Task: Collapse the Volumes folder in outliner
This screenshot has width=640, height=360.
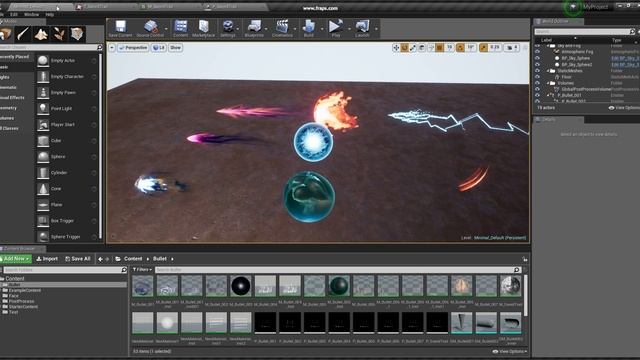Action: click(x=548, y=83)
